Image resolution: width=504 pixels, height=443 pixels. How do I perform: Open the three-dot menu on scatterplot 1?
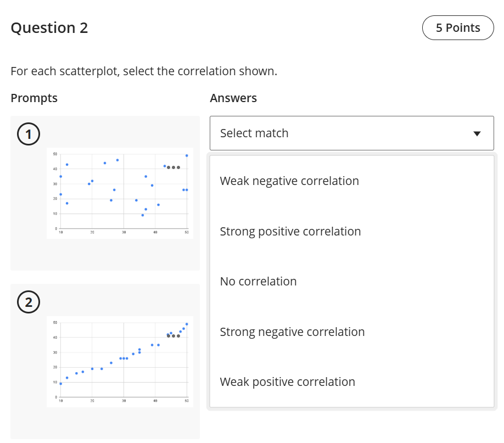coord(173,167)
